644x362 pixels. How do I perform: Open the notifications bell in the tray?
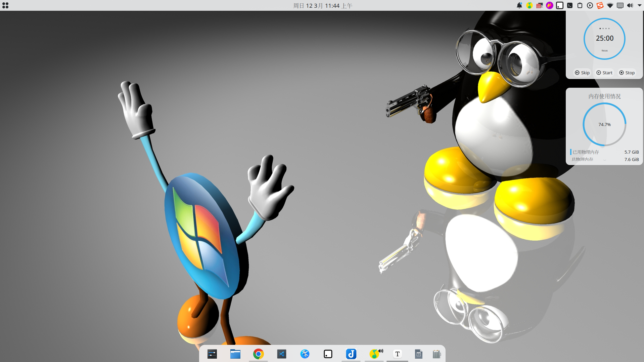(x=519, y=5)
